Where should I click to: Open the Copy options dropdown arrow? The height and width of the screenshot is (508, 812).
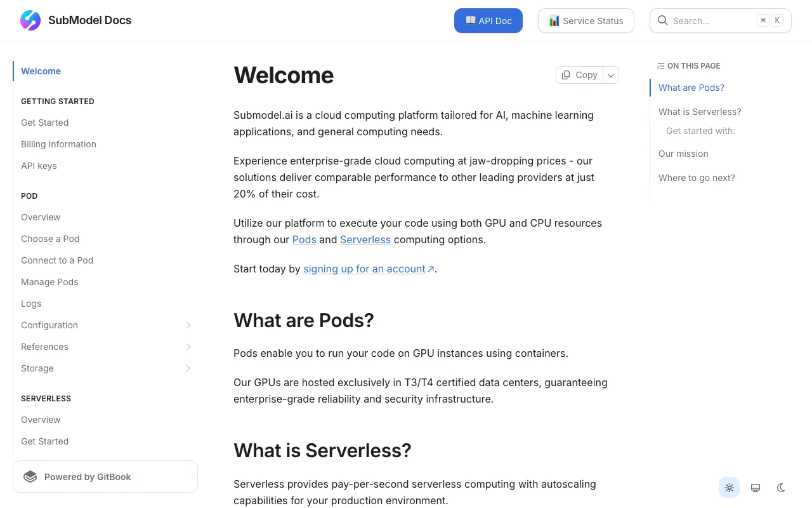[611, 75]
